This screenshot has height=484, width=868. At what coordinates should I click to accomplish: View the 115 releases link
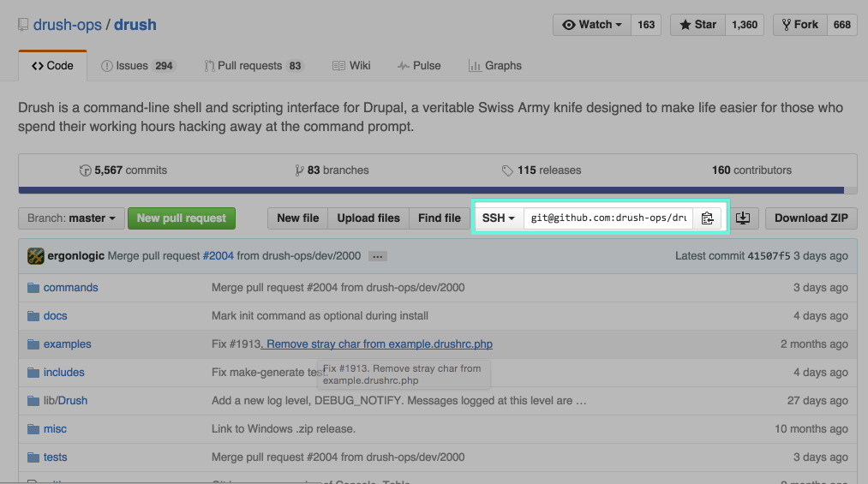(x=542, y=170)
